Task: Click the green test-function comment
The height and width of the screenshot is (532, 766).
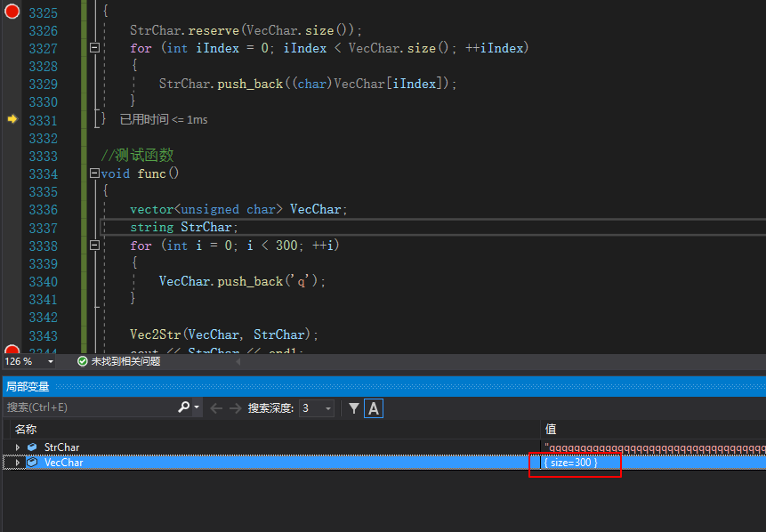Action: click(x=137, y=156)
